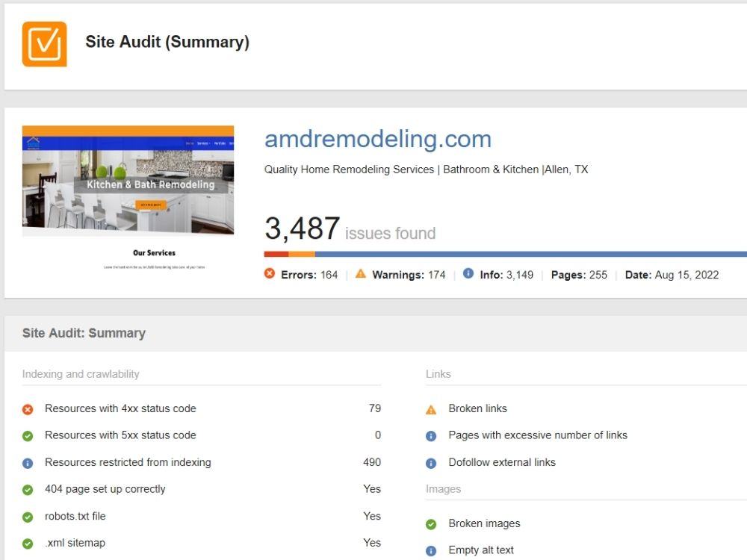
Task: Click the Info: 3,149 statistic
Action: (x=506, y=275)
